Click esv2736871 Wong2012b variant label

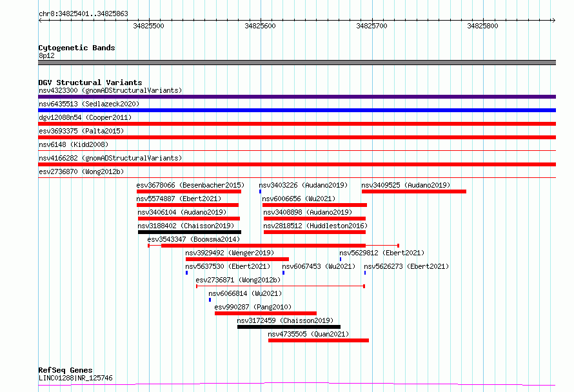pos(238,280)
